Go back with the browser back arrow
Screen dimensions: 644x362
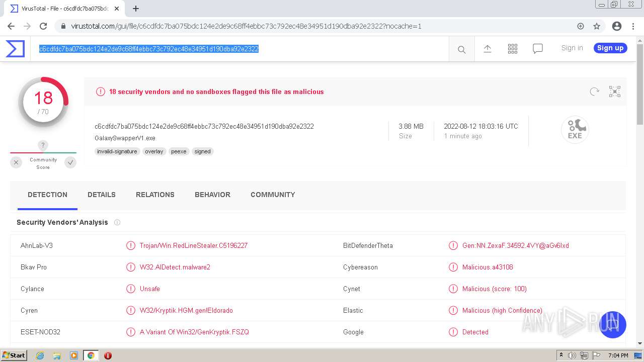(11, 26)
